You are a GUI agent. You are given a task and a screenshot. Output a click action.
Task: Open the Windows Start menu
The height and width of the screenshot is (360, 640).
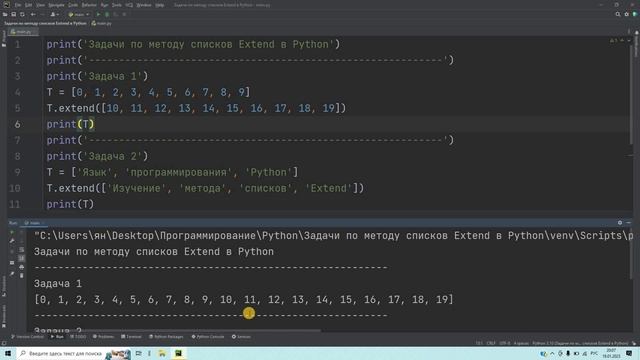8,353
